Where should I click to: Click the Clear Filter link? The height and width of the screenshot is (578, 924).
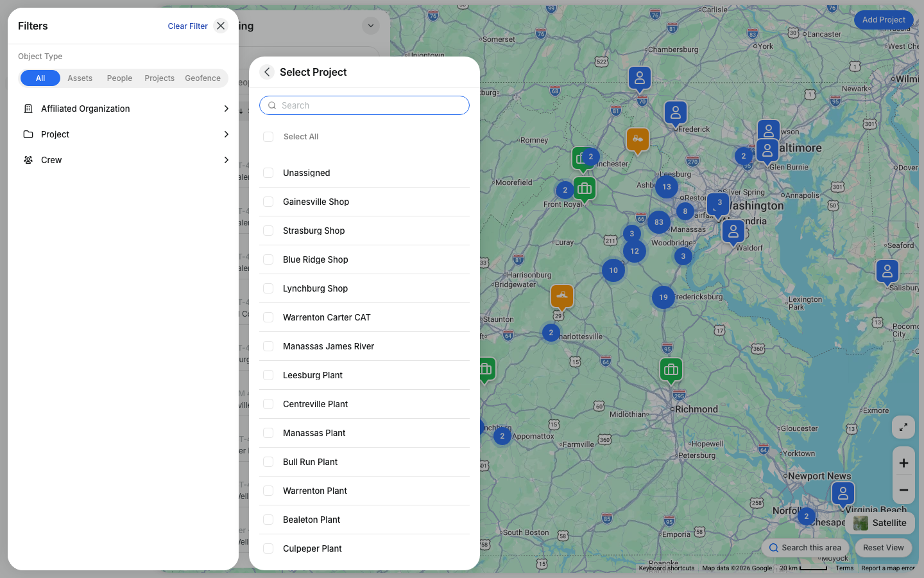click(x=188, y=26)
